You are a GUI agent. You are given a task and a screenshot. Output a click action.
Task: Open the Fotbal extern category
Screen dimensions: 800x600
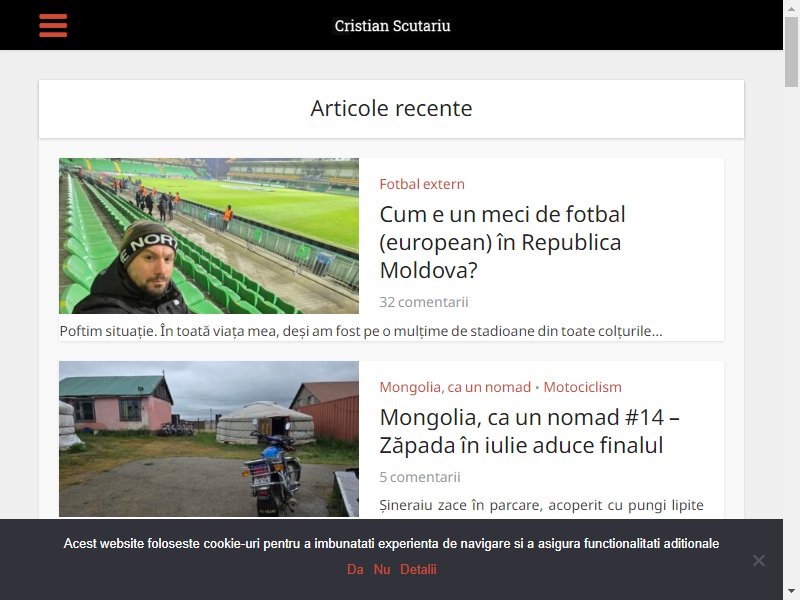(422, 184)
